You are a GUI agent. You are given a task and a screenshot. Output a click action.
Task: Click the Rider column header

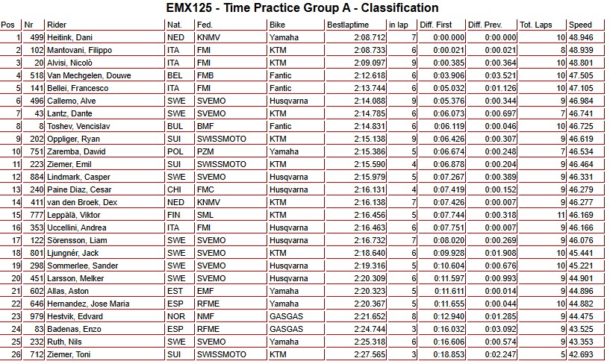56,25
